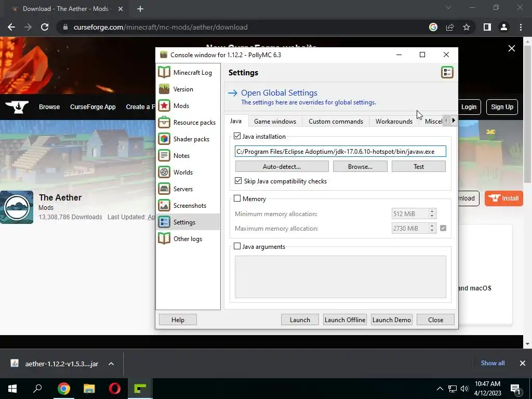Open the Shader packs cube icon
532x399 pixels.
pos(164,139)
